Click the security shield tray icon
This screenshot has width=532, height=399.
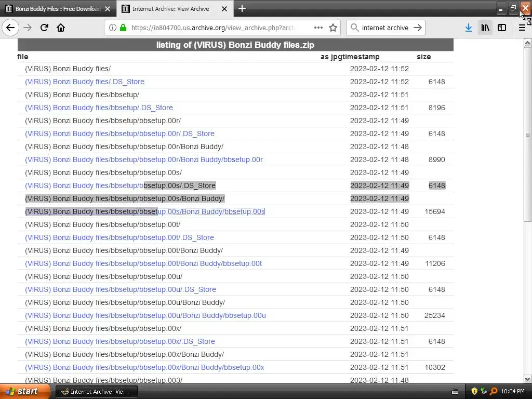474,392
